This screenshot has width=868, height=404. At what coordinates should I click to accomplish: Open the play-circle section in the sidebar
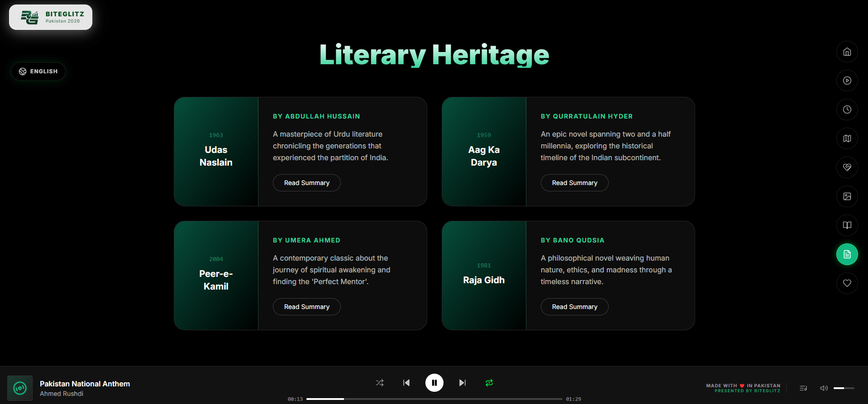tap(847, 81)
